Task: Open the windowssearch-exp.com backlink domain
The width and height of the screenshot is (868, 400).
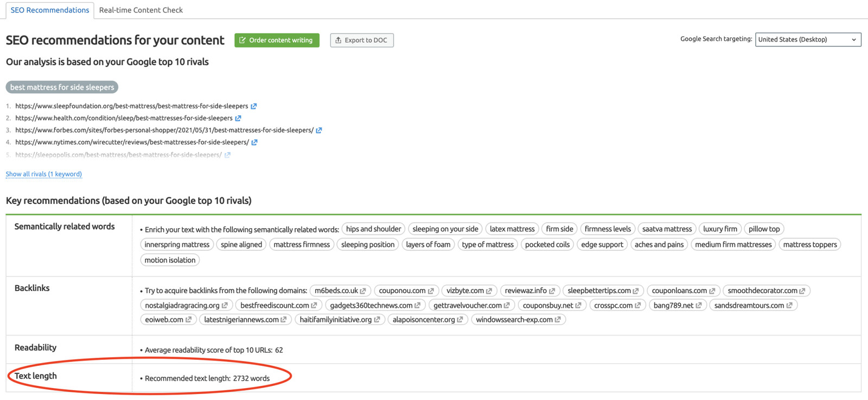Action: click(x=514, y=320)
